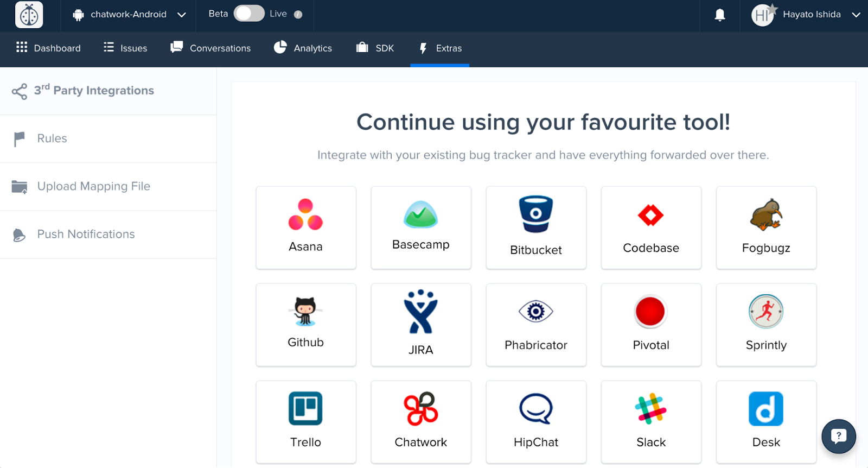
Task: Choose the Bitbucket integration icon
Action: click(x=536, y=214)
